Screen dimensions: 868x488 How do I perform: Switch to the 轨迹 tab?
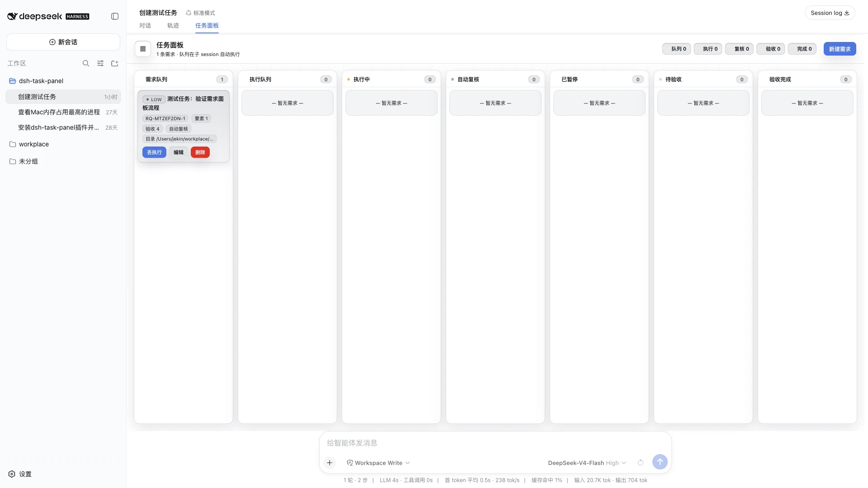click(x=173, y=26)
